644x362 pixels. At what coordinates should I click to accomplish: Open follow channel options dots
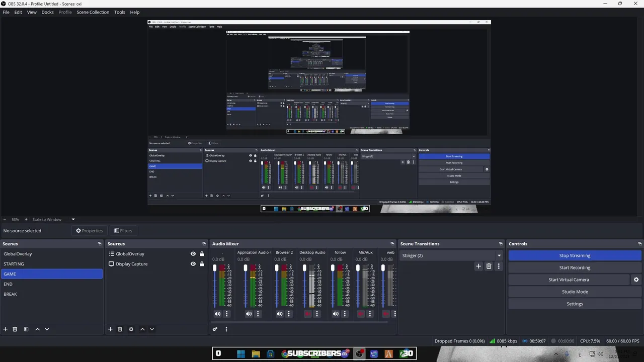(345, 314)
